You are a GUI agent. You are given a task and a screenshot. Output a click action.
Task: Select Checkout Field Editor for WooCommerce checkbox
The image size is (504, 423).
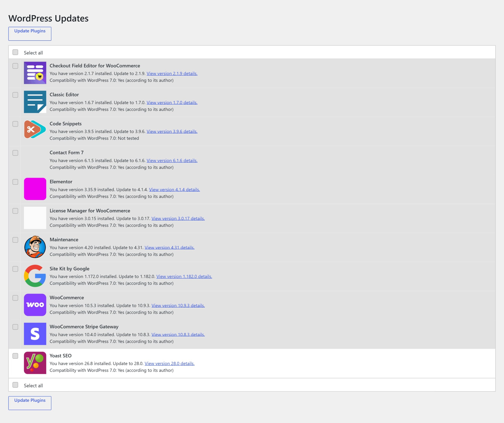tap(15, 66)
